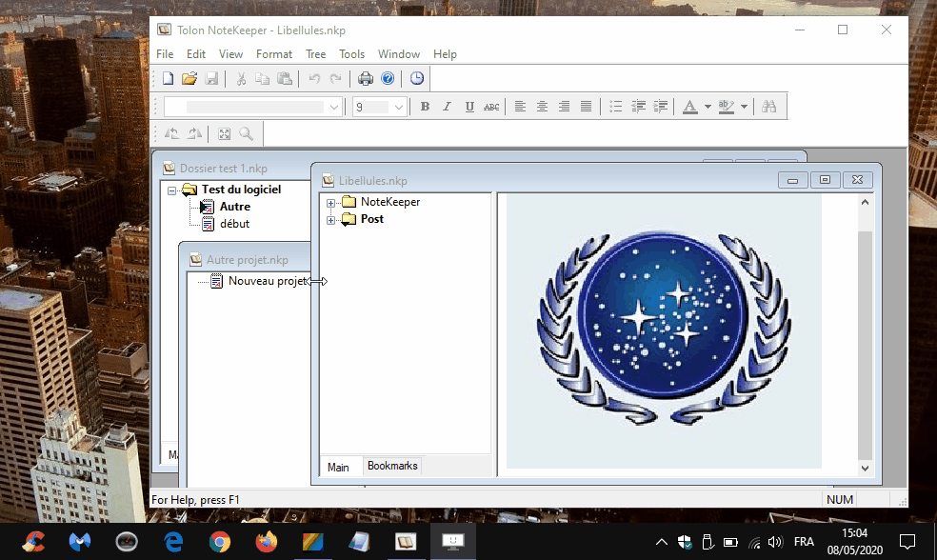The image size is (937, 560).
Task: Click scrollbar up arrow in note pane
Action: [865, 202]
